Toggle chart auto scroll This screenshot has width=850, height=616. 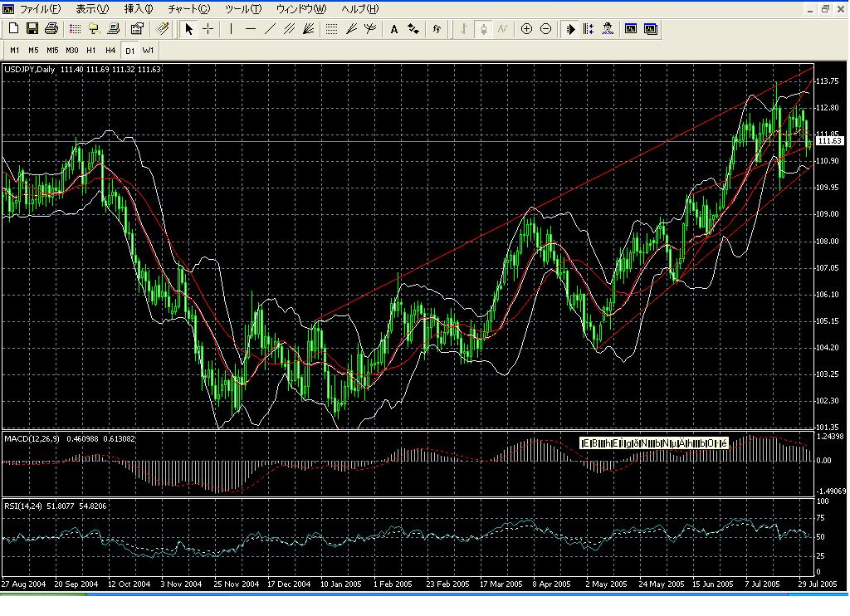point(570,29)
